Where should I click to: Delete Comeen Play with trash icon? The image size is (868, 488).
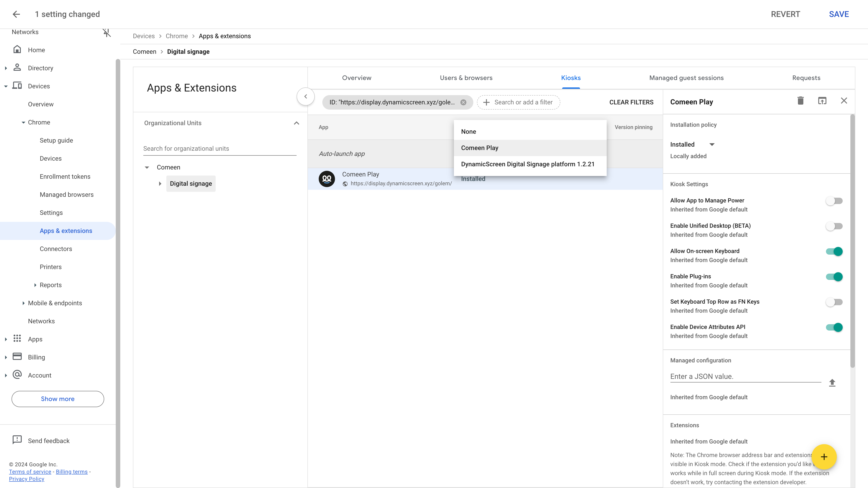point(801,101)
